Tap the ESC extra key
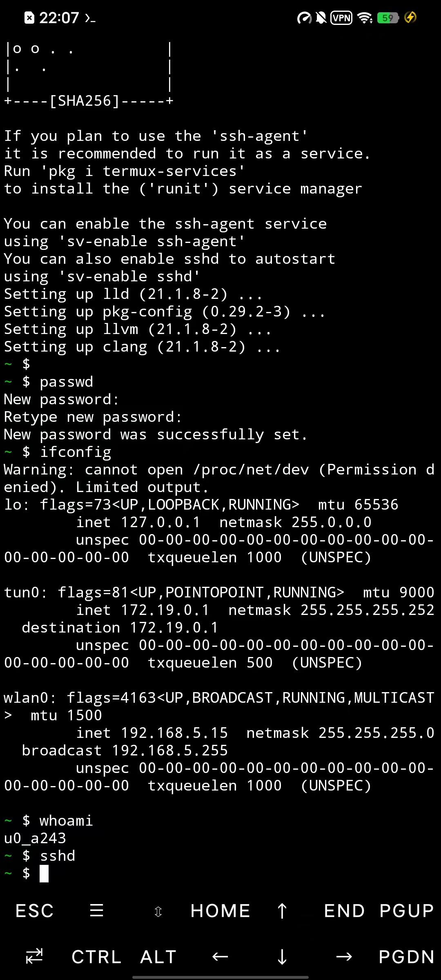The height and width of the screenshot is (980, 441). point(35,911)
